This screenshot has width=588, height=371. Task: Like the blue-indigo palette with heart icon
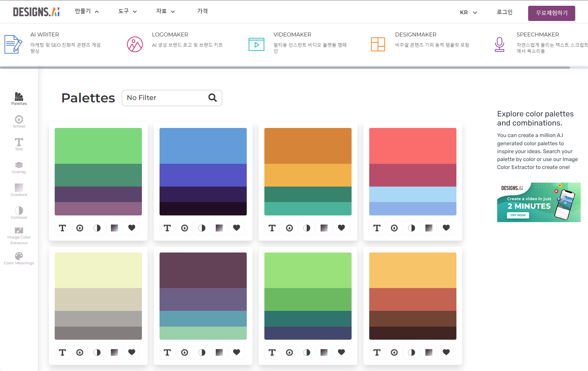pos(236,228)
